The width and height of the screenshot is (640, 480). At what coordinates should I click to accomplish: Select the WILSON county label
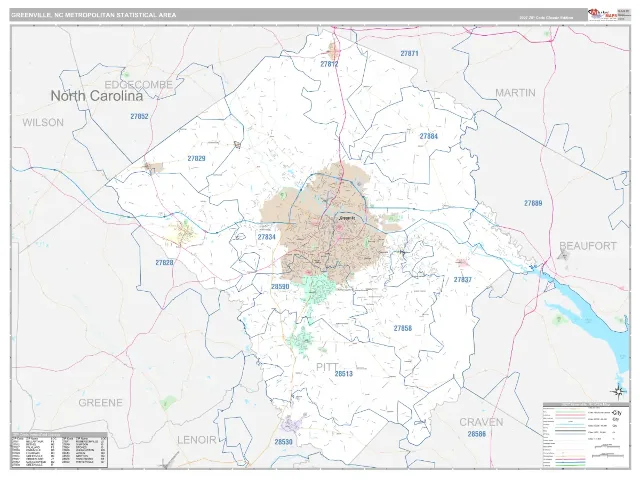(x=43, y=122)
